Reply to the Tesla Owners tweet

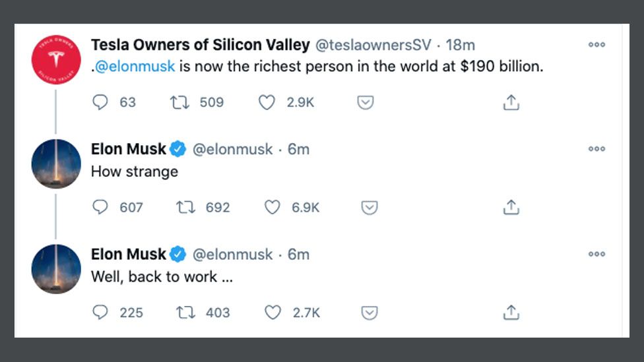point(100,102)
